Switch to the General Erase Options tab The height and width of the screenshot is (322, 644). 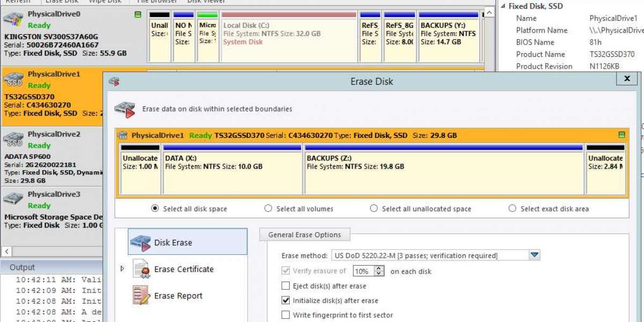(304, 235)
